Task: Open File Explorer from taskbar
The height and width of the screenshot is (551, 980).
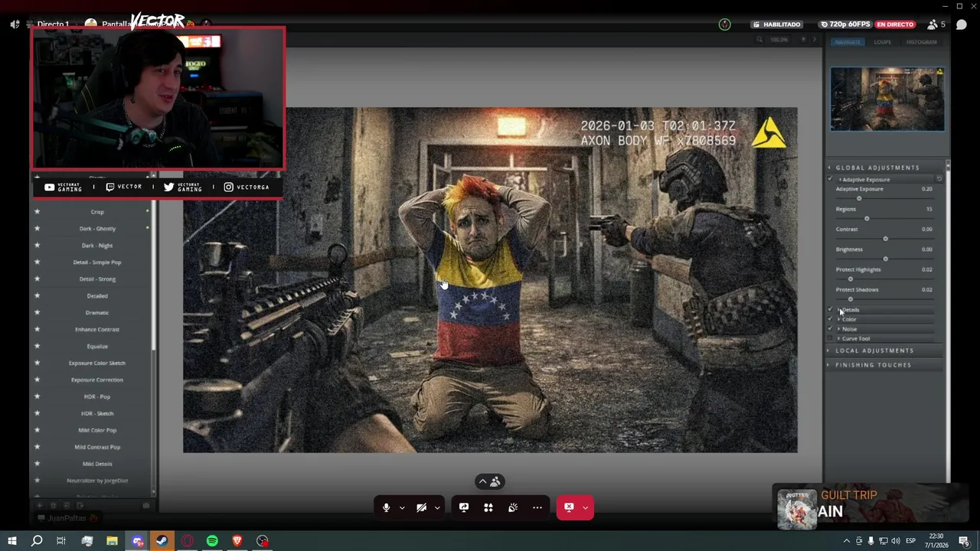Action: 112,541
